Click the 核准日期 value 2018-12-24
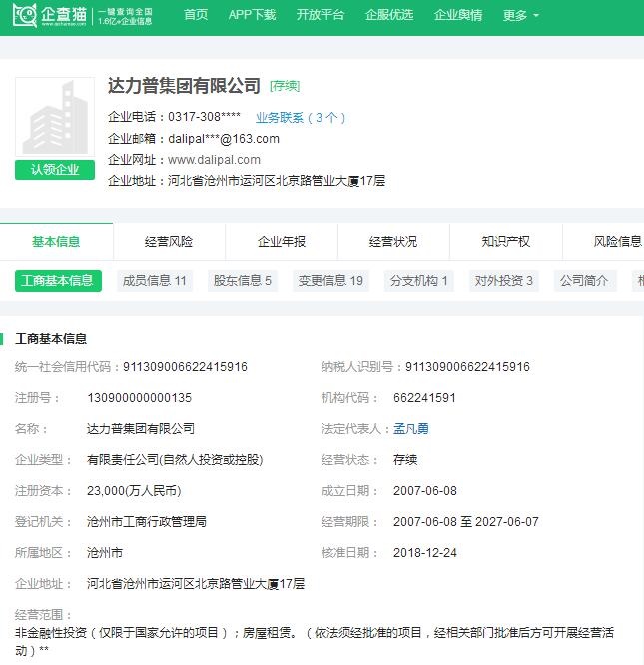The image size is (644, 665). click(x=425, y=553)
